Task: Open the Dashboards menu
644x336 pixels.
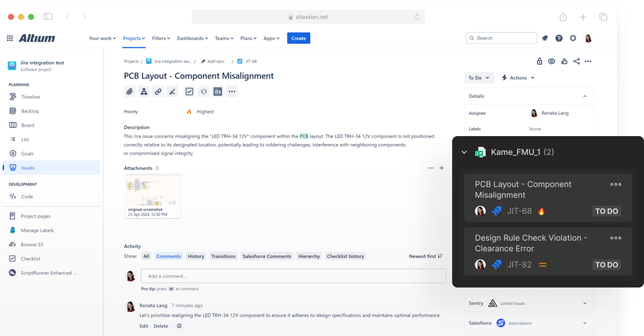Action: click(x=192, y=38)
